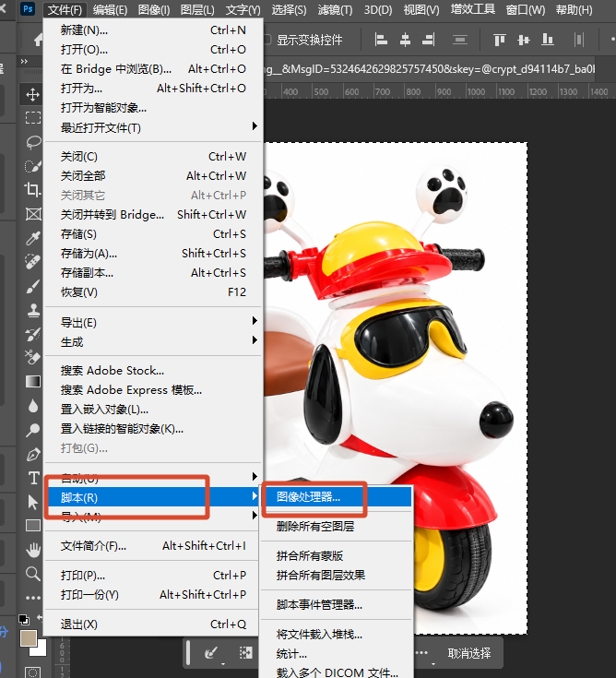Switch to the open document tab
The image size is (616, 678).
coord(430,68)
